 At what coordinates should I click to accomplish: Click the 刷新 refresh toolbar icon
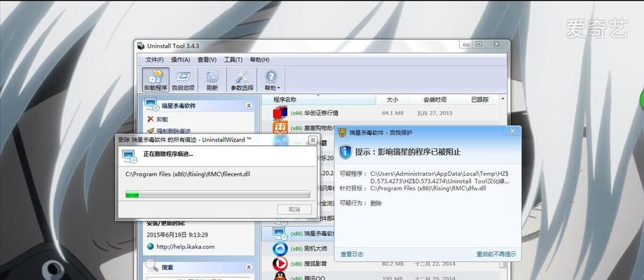(x=212, y=80)
